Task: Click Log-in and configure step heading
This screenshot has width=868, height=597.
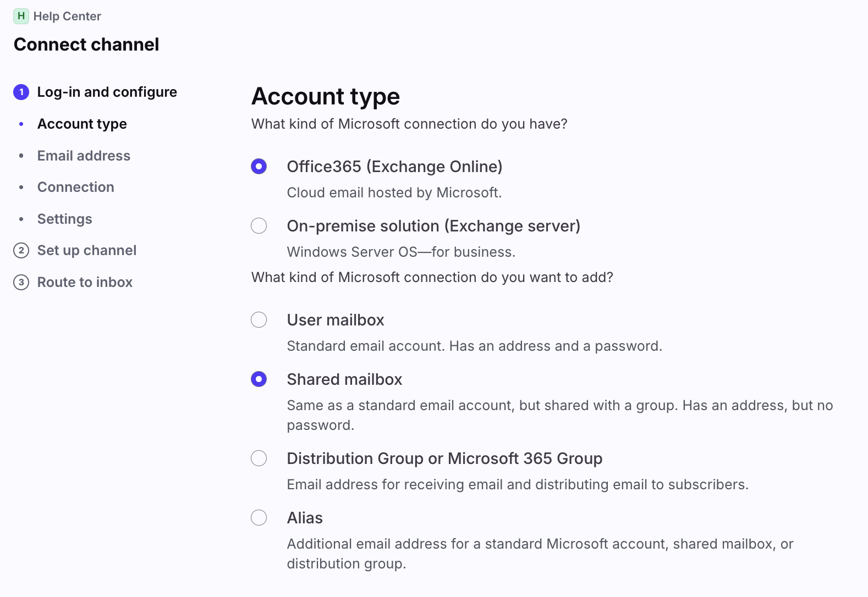Action: 107,92
